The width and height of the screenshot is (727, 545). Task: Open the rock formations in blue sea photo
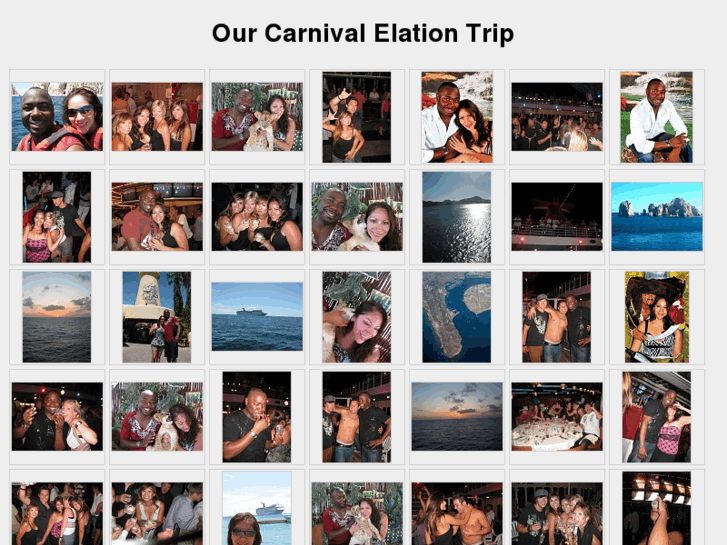(657, 217)
